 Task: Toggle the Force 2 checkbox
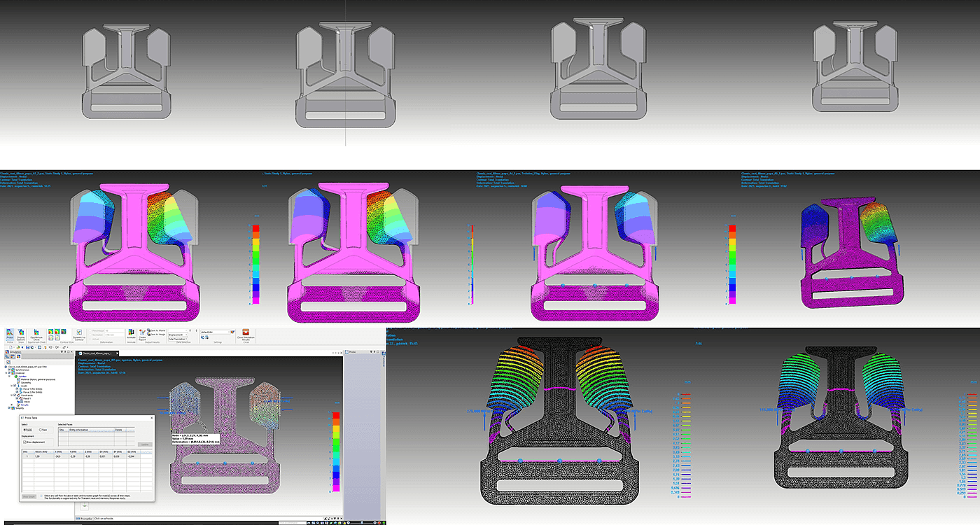pos(17,392)
